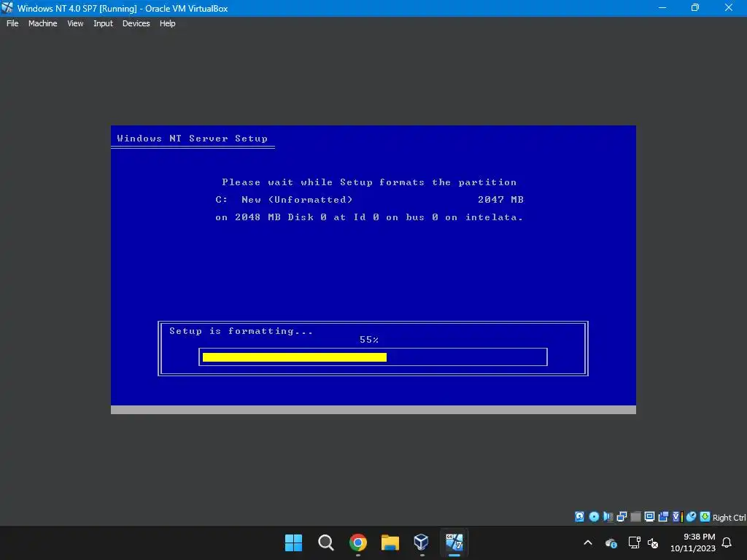Click the "on 2048 MB Disk 0" line
Image resolution: width=747 pixels, height=560 pixels.
(x=369, y=217)
